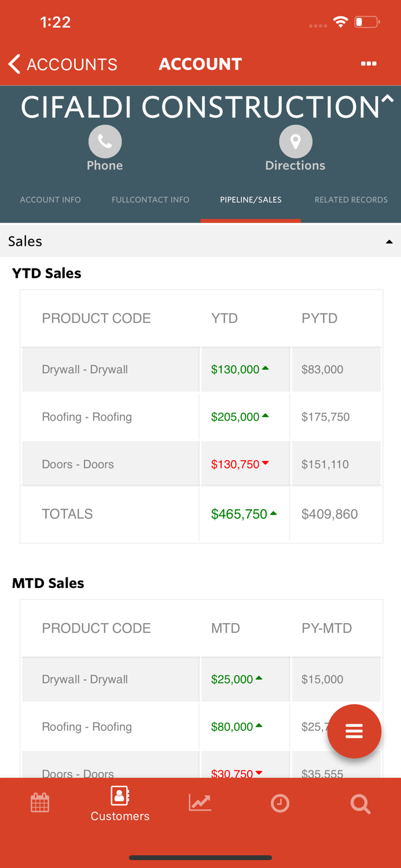Image resolution: width=401 pixels, height=868 pixels.
Task: Tap the declining Doors YTD value
Action: click(x=239, y=463)
